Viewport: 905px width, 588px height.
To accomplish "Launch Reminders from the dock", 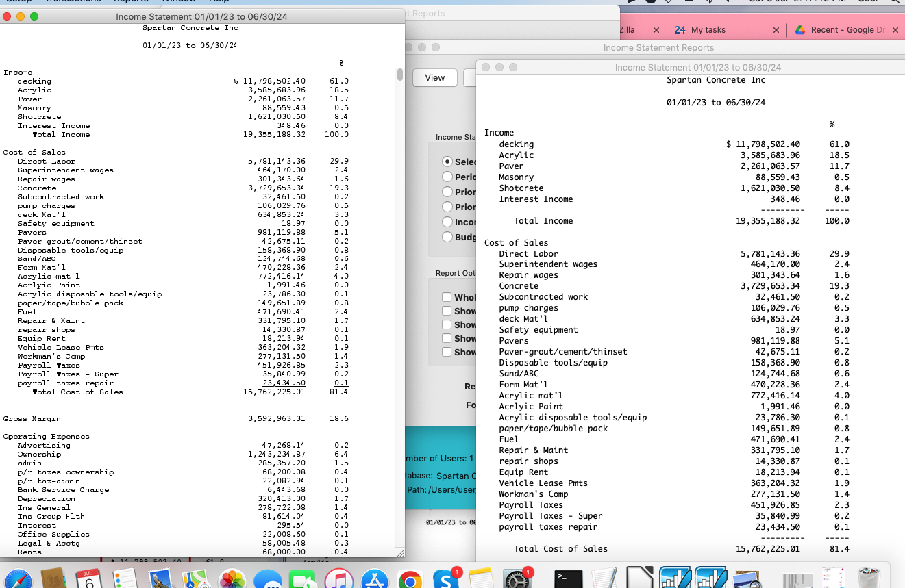I will [125, 579].
